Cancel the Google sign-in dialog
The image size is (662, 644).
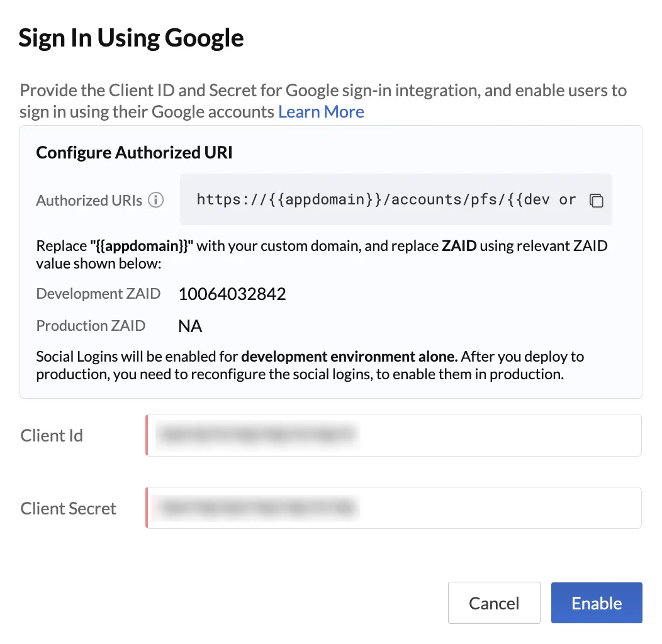pyautogui.click(x=494, y=602)
